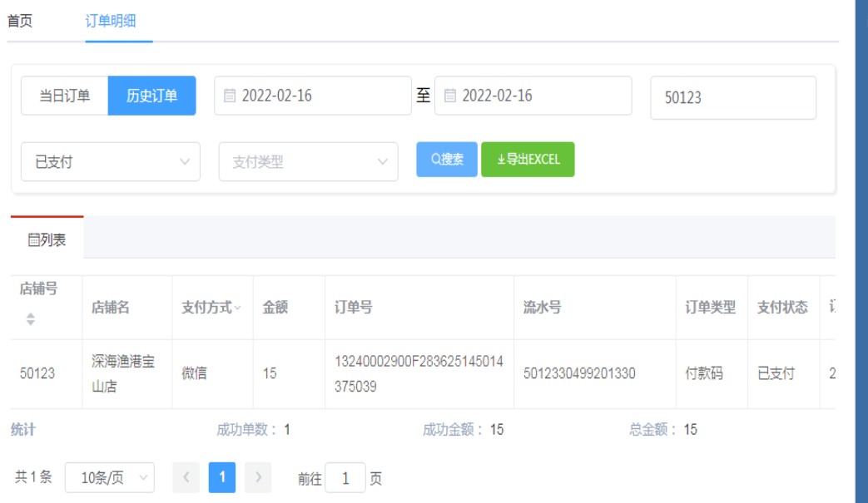Switch to the 首页 tab
Image resolution: width=868 pixels, height=503 pixels.
coord(20,22)
